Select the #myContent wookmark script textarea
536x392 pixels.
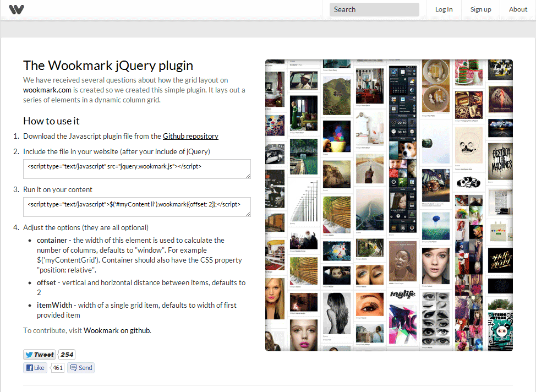coord(136,207)
